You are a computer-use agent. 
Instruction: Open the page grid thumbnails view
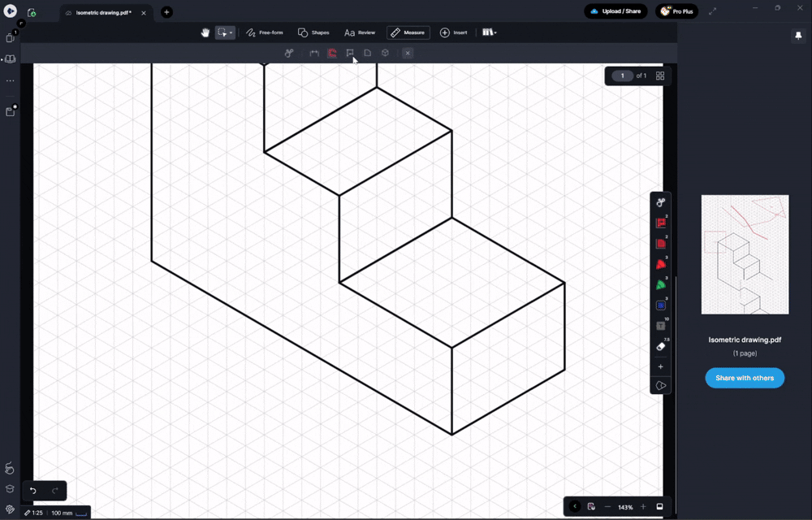click(x=659, y=76)
